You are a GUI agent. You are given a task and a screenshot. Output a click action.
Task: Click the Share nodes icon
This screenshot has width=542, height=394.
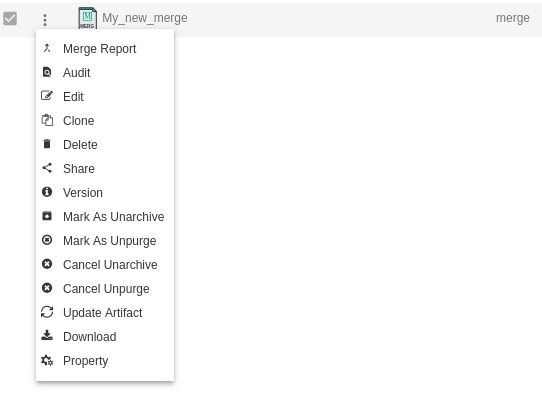click(x=47, y=168)
